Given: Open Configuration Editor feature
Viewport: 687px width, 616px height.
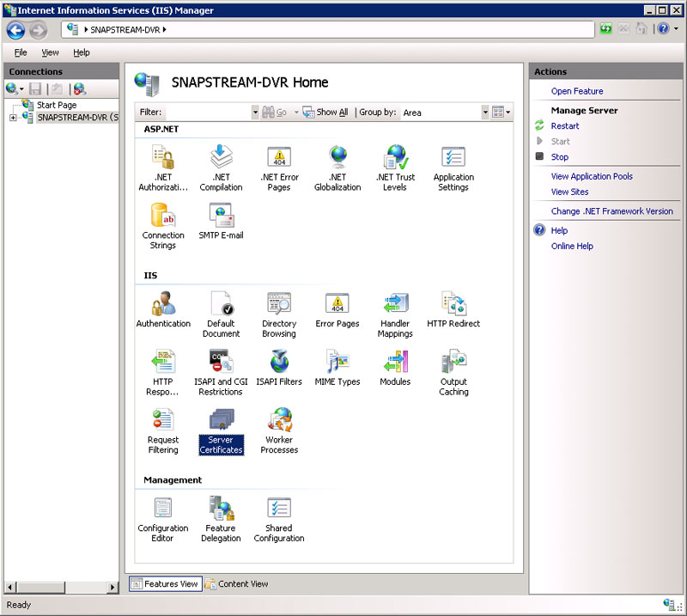Looking at the screenshot, I should coord(163,520).
